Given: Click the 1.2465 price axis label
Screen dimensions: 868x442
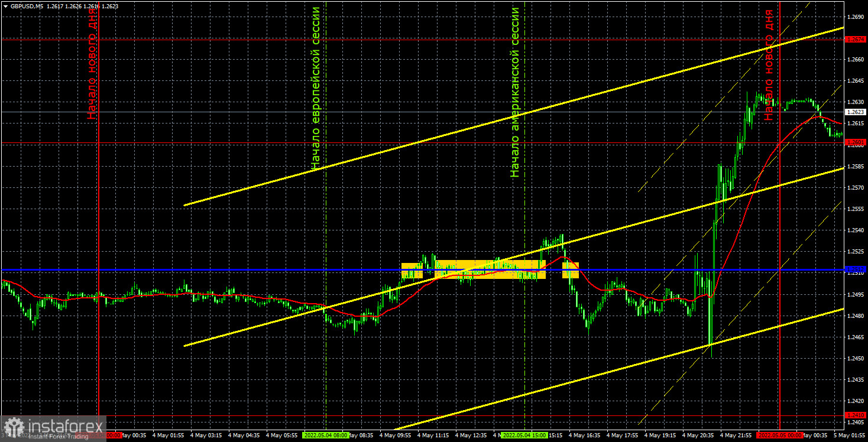Looking at the screenshot, I should point(856,337).
